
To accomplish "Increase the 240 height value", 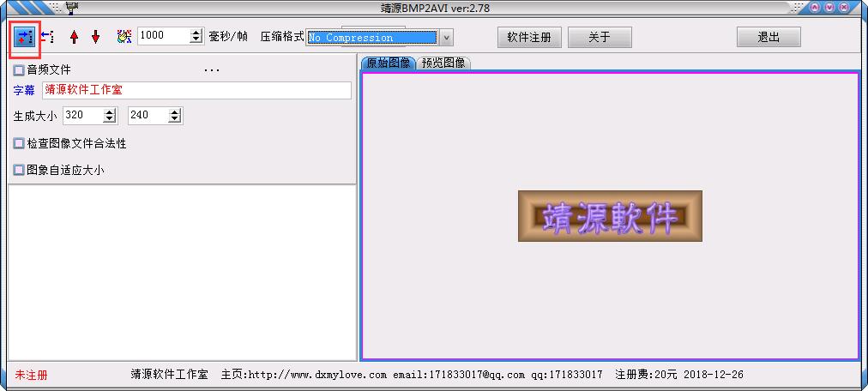I will click(x=175, y=111).
